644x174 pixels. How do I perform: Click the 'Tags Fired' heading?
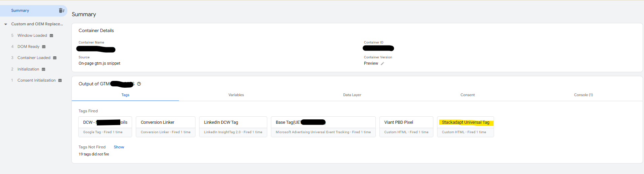click(x=88, y=111)
